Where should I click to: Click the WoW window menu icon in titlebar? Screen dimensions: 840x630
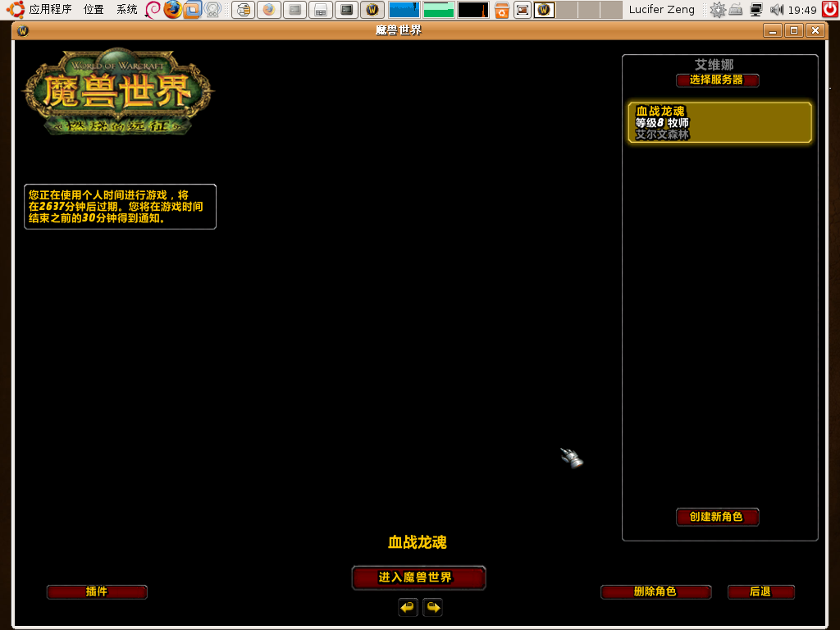tap(22, 30)
